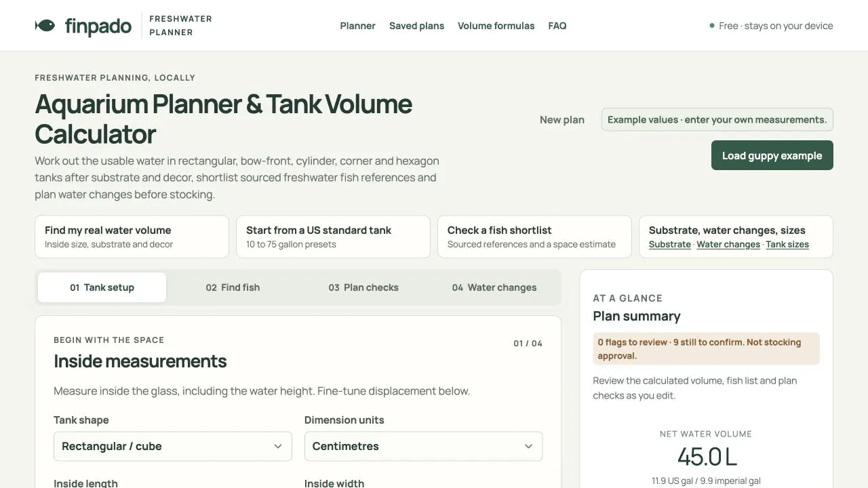Select the Start from a US standard tank card
This screenshot has width=868, height=488.
coord(333,237)
